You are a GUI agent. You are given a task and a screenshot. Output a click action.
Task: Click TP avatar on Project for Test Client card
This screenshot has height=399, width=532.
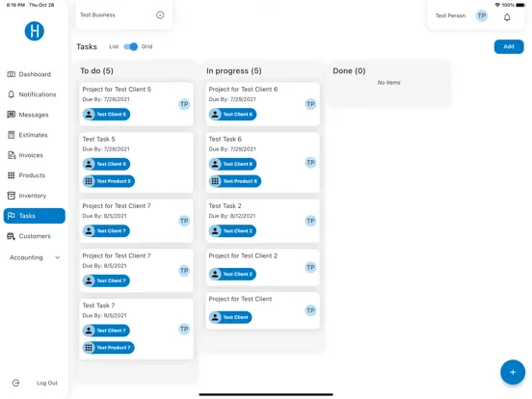[x=310, y=310]
